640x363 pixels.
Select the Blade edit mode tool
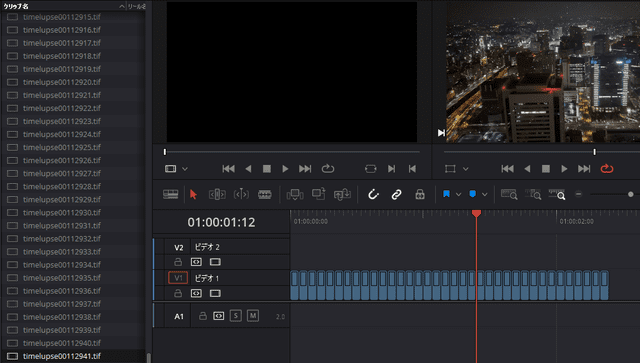[x=264, y=194]
